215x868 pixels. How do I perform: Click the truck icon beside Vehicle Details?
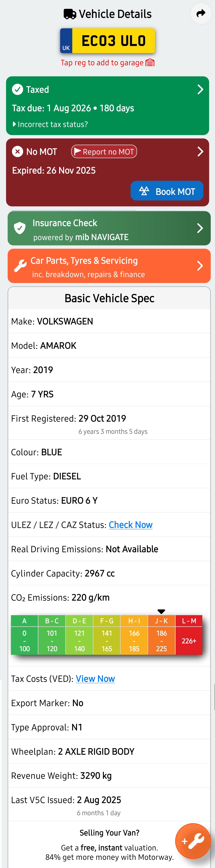tap(70, 14)
